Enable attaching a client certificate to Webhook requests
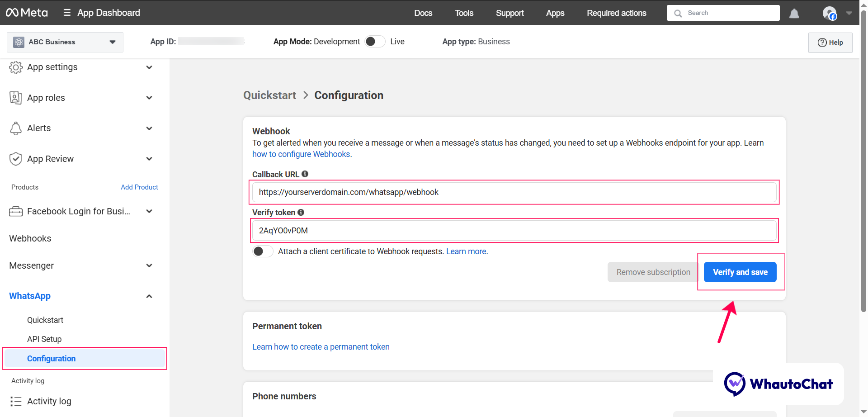Image resolution: width=868 pixels, height=417 pixels. coord(263,251)
